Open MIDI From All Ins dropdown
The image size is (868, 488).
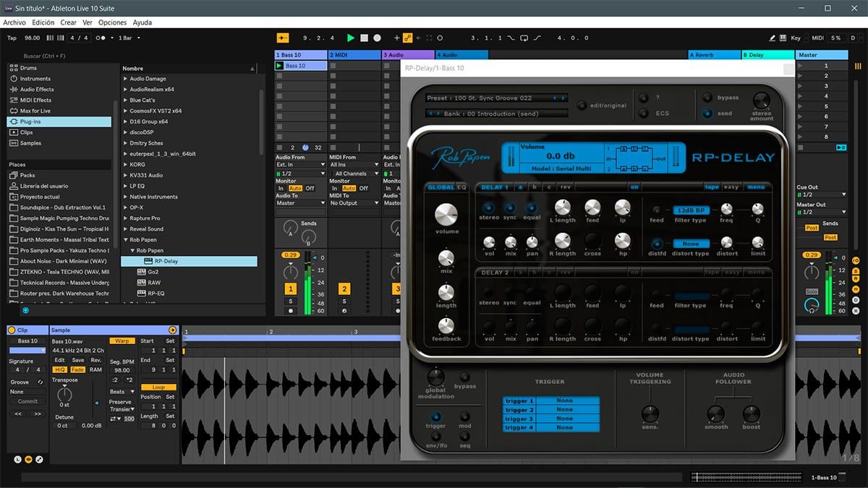tap(354, 164)
